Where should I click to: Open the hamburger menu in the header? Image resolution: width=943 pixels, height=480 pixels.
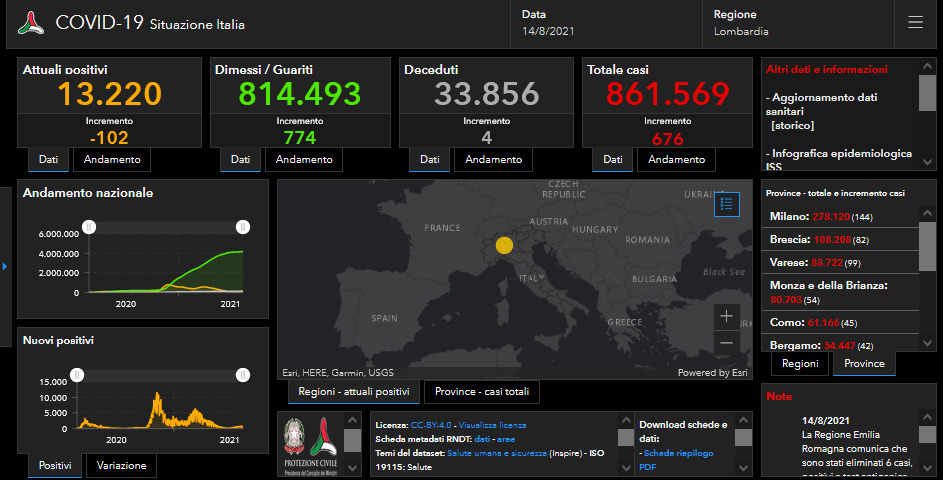[915, 23]
